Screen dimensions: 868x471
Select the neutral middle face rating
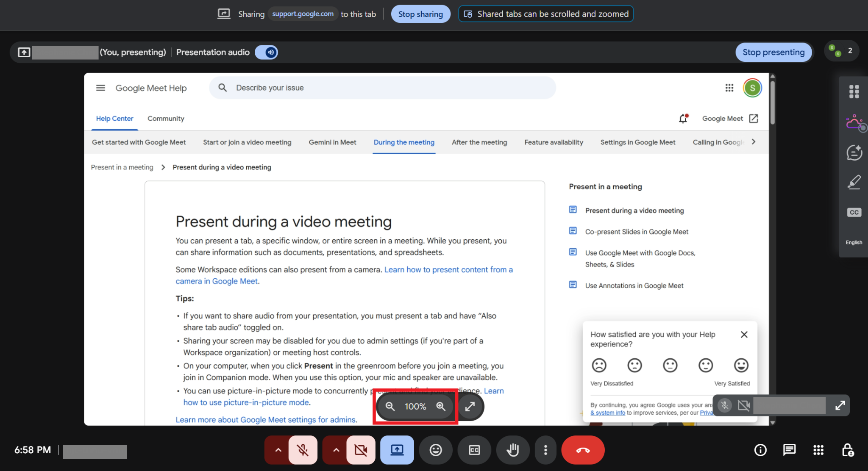click(x=670, y=365)
